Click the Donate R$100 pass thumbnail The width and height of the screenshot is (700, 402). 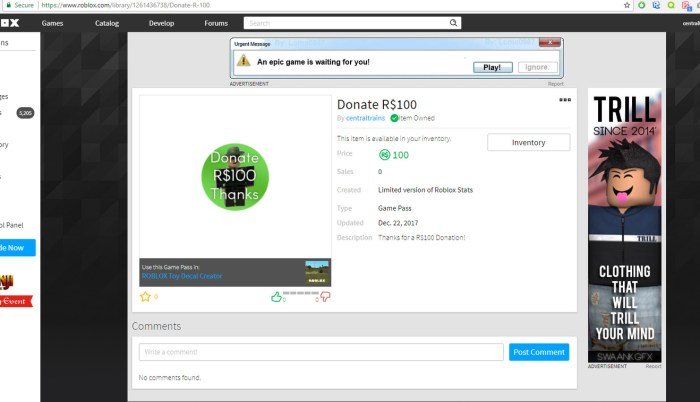[x=235, y=176]
